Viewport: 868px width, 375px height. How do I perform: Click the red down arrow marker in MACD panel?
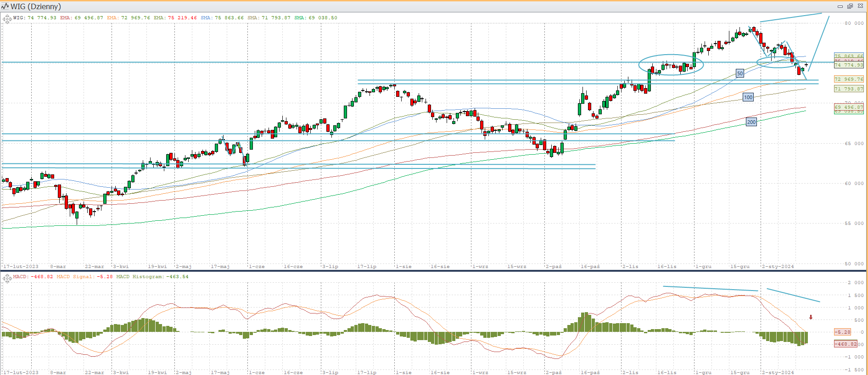click(x=811, y=317)
